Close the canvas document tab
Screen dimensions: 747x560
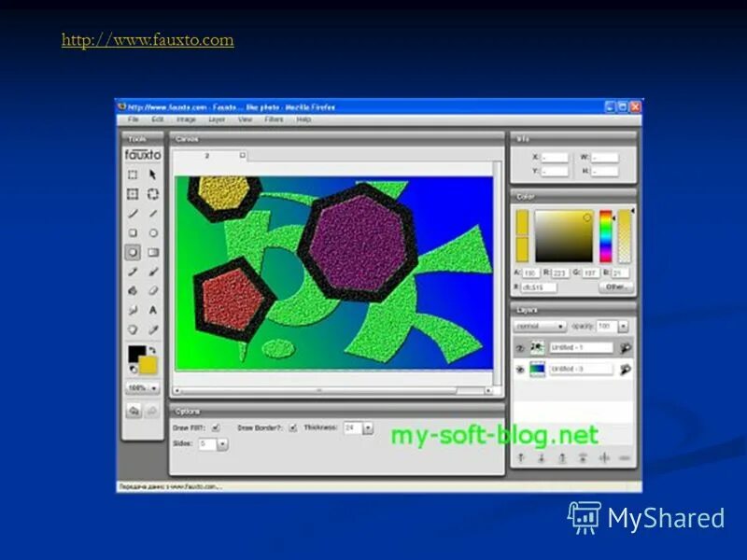[243, 155]
